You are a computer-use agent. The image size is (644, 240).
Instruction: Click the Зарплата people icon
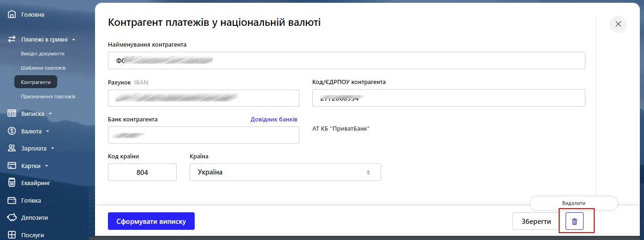point(12,149)
